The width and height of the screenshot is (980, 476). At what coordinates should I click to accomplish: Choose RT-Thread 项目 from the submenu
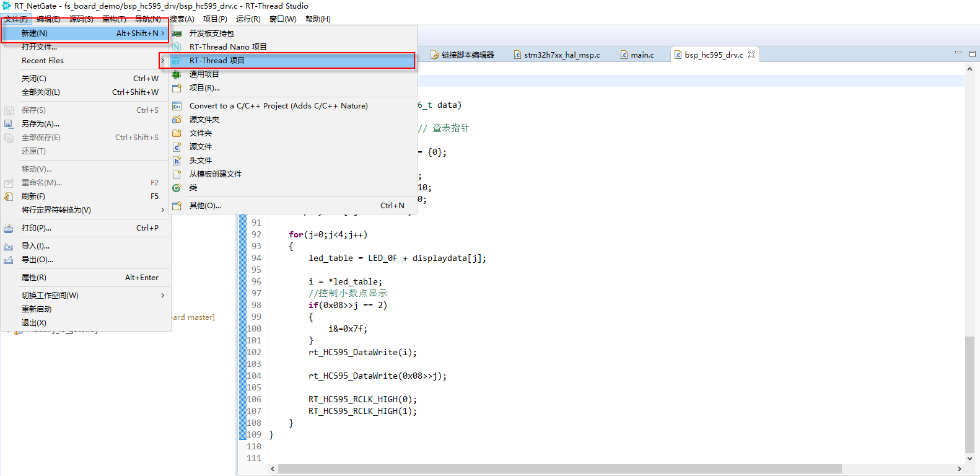click(292, 61)
